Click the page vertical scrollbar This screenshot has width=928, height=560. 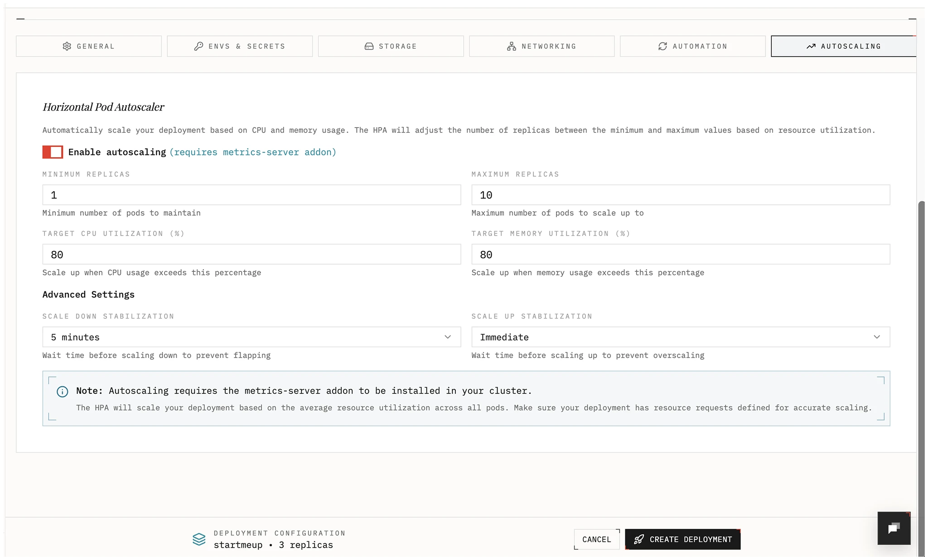(922, 362)
